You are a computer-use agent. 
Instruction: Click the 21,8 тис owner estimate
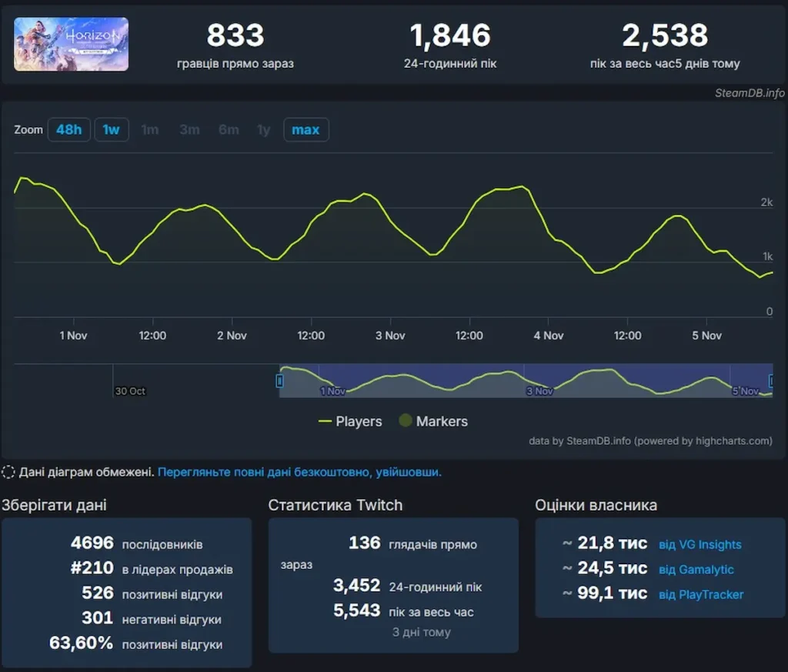tap(612, 543)
